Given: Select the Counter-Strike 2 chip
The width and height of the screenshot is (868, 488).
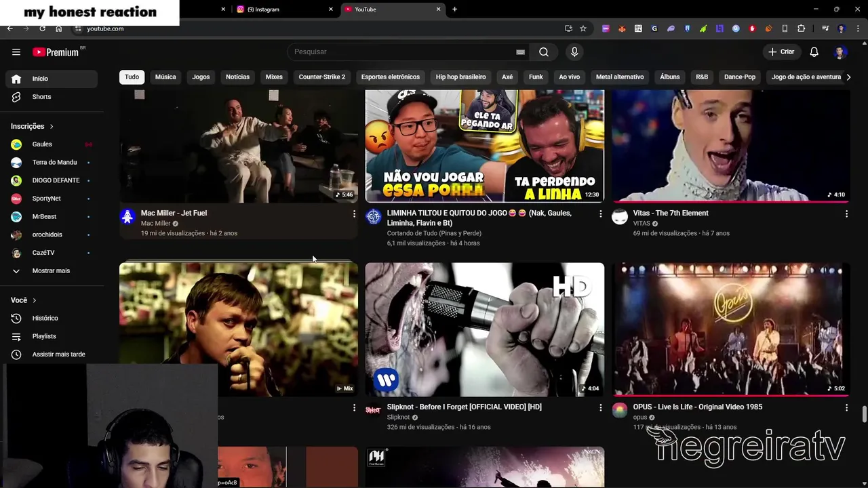Looking at the screenshot, I should click(x=322, y=77).
